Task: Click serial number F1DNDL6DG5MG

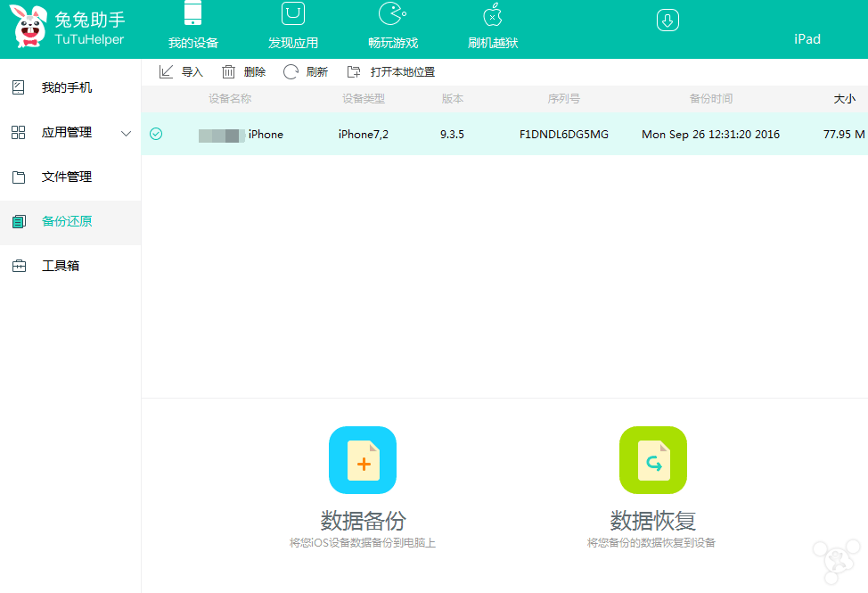Action: point(563,135)
